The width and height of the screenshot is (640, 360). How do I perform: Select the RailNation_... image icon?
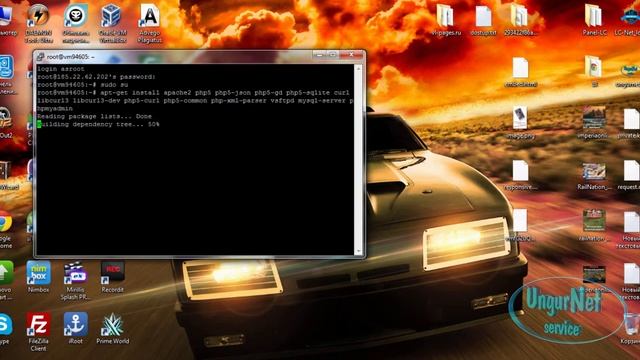[x=594, y=171]
